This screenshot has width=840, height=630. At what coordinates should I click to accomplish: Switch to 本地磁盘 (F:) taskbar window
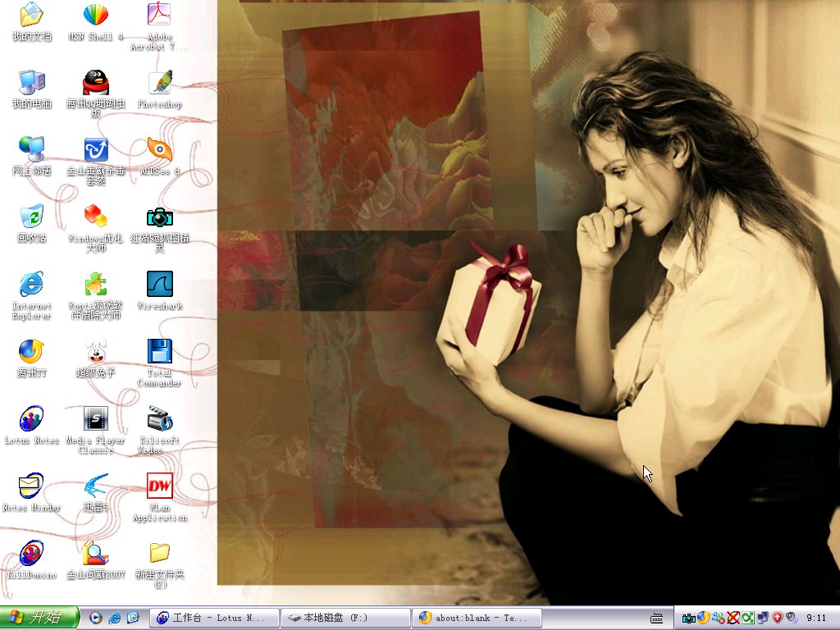[345, 618]
